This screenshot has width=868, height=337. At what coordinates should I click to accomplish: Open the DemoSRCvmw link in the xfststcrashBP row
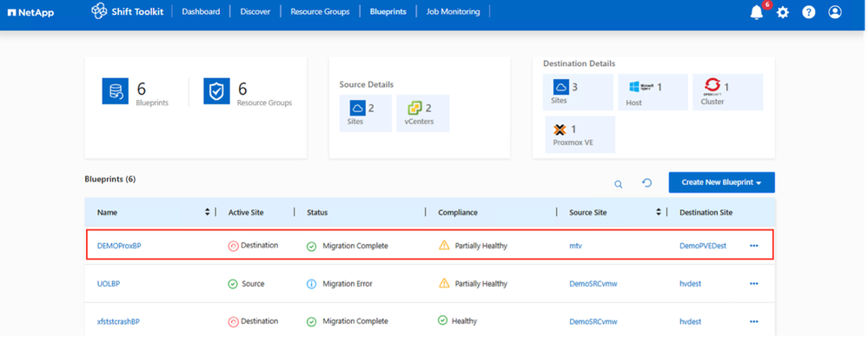pos(593,321)
